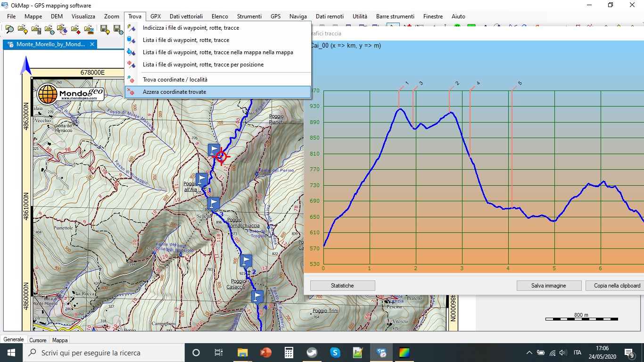Open the Naviga menu
This screenshot has width=644, height=362.
298,16
